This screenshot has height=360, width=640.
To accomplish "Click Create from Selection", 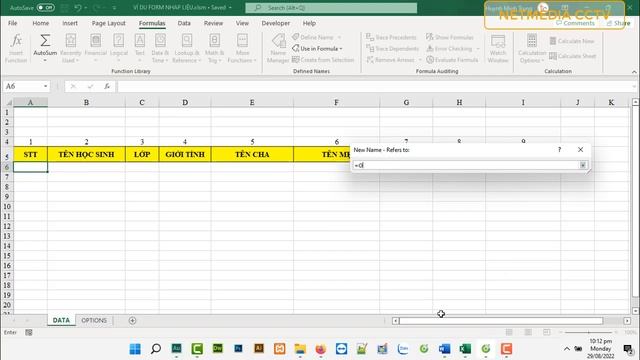I will click(323, 60).
